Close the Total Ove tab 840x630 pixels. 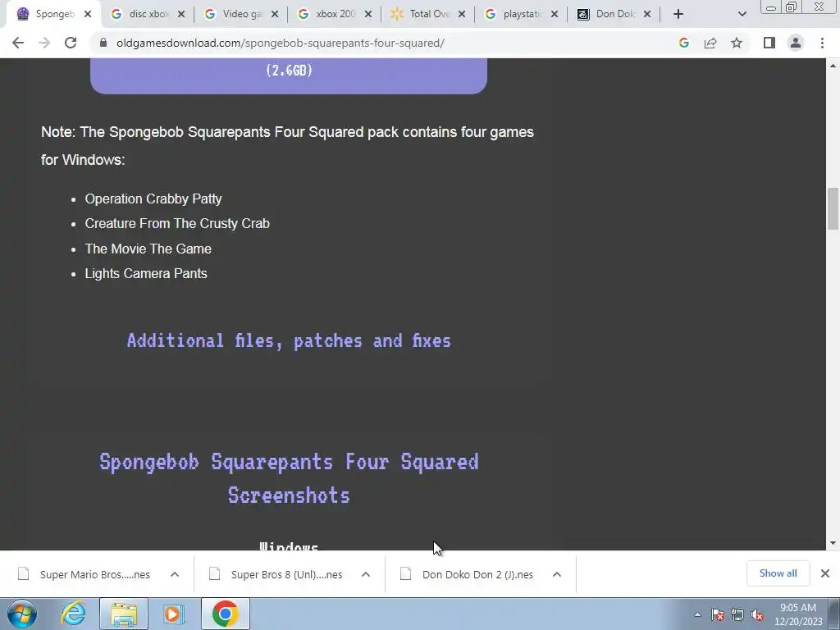[x=462, y=15]
